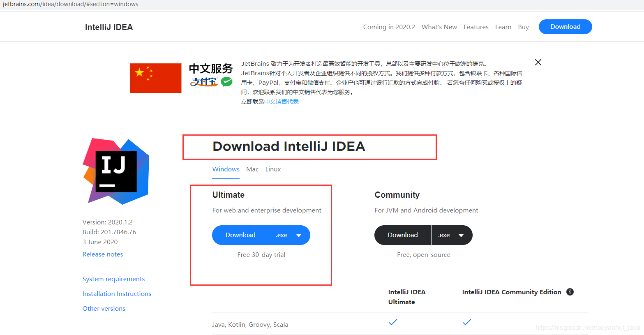The width and height of the screenshot is (644, 335).
Task: Open info icon next to Community Edition
Action: coord(570,292)
